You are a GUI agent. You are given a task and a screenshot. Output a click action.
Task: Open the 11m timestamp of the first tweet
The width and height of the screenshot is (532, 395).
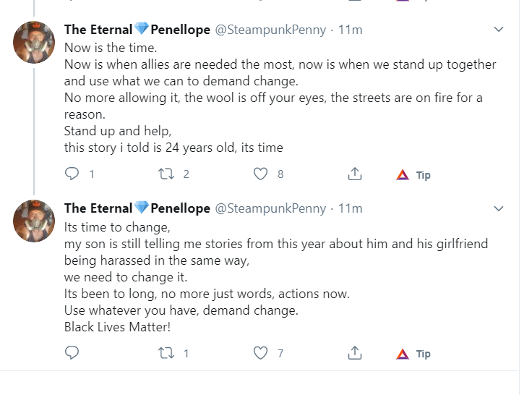point(350,30)
